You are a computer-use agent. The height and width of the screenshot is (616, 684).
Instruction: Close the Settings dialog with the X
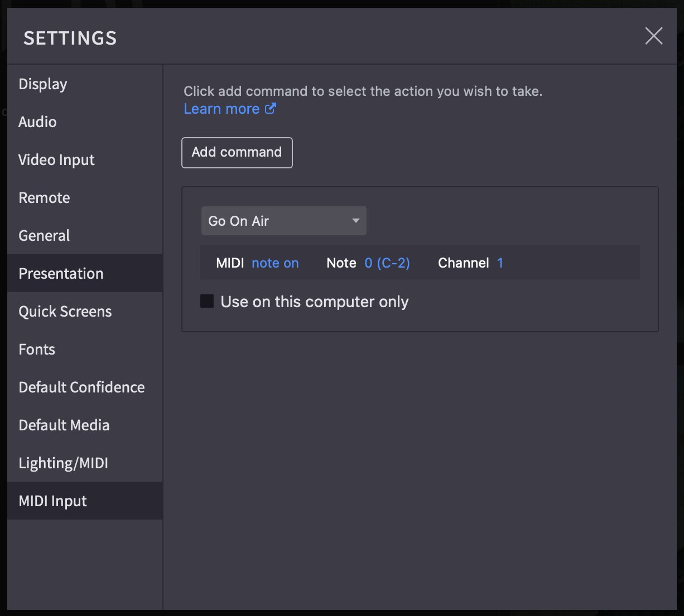click(x=654, y=36)
